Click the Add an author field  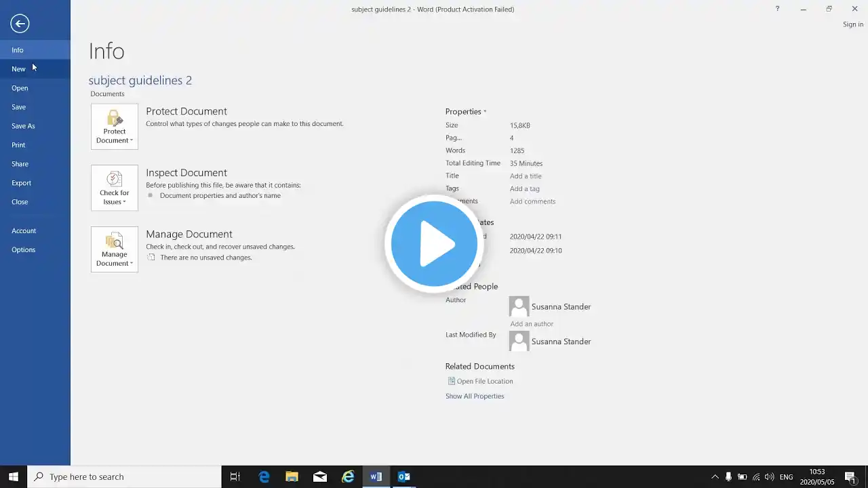click(x=532, y=324)
